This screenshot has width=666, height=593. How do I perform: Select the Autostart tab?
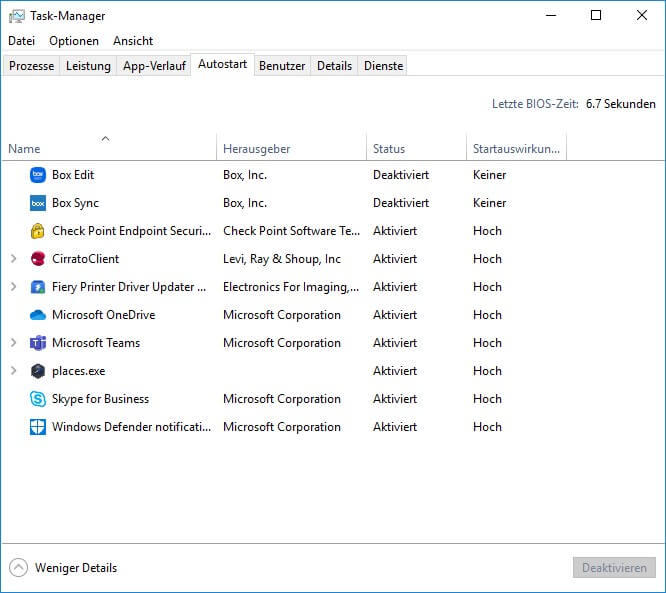[x=223, y=64]
